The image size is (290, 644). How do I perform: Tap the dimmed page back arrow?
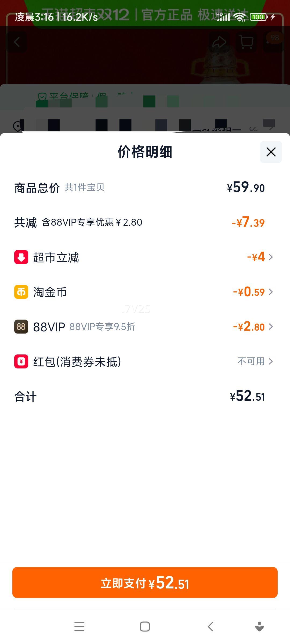(17, 42)
